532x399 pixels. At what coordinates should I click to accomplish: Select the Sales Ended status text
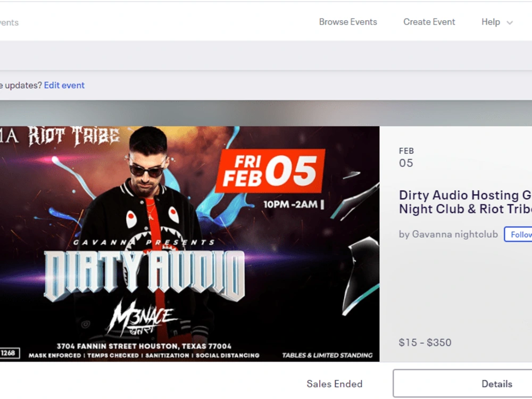pyautogui.click(x=334, y=384)
